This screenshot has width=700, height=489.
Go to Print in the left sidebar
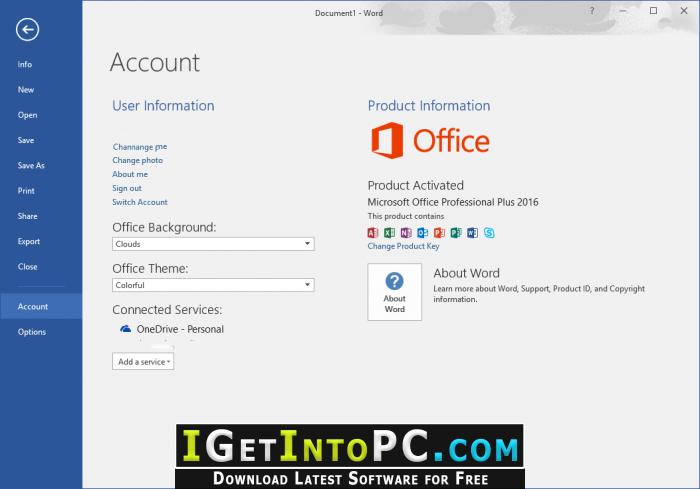click(26, 191)
